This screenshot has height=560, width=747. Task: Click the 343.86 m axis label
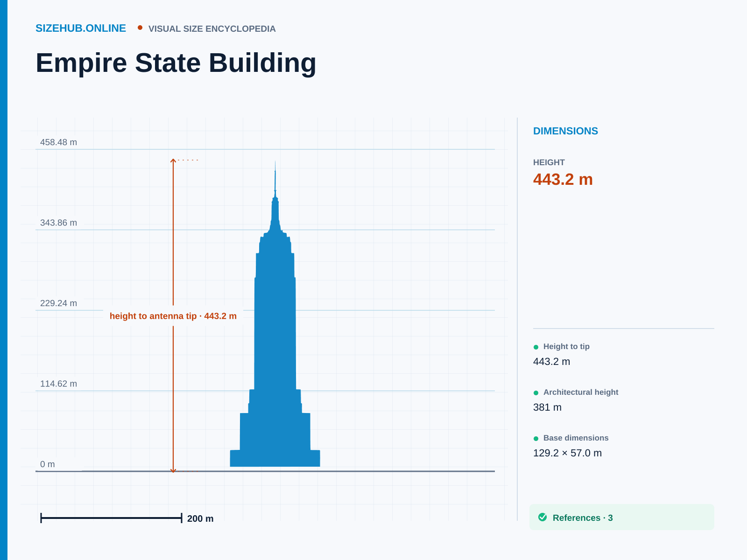[x=58, y=223]
